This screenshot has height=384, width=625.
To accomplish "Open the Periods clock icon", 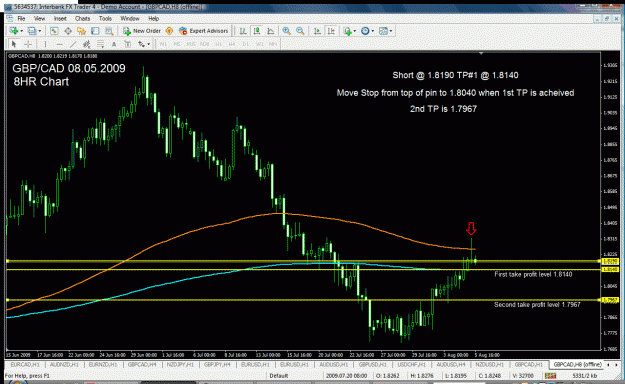I will pyautogui.click(x=365, y=31).
